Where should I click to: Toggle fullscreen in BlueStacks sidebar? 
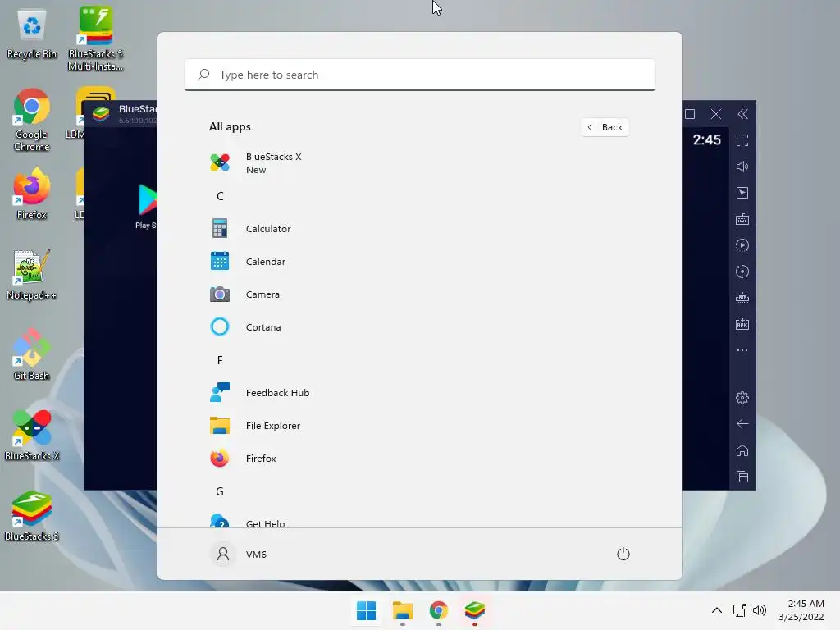pos(742,140)
